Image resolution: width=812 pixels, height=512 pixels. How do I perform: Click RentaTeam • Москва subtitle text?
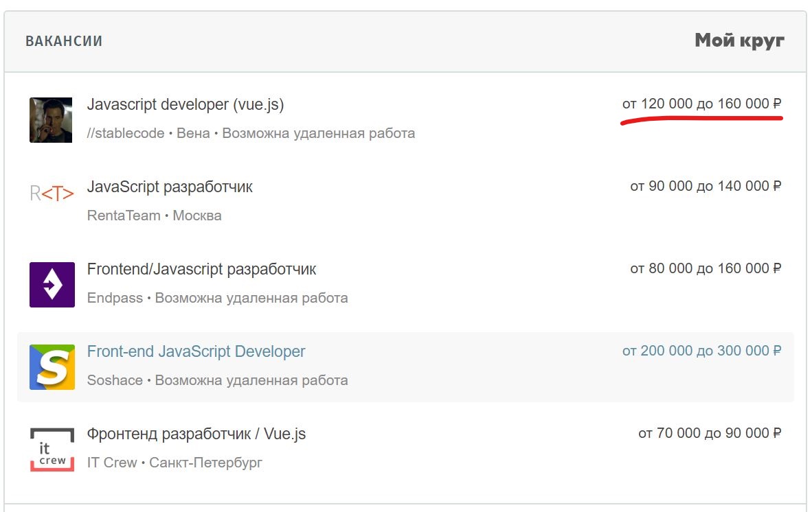point(154,216)
